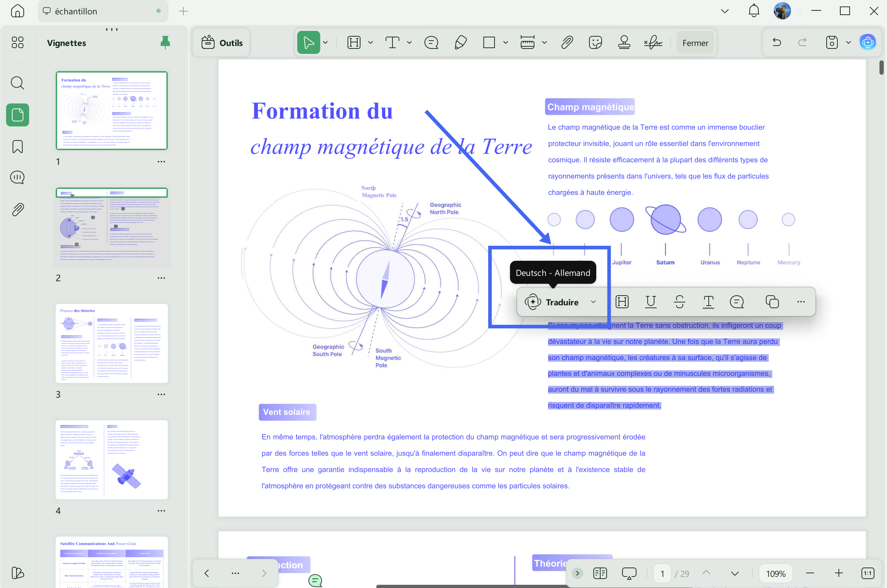
Task: Select the measurement ruler tool
Action: coord(528,42)
